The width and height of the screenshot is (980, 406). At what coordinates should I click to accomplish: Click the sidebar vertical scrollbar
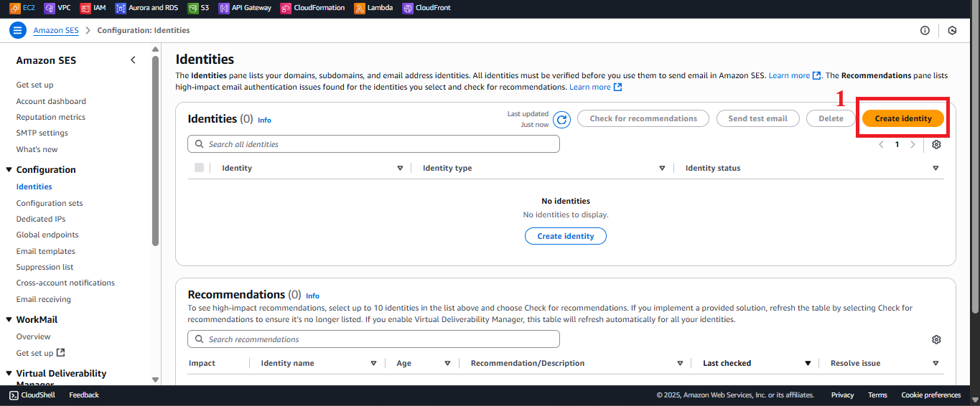click(156, 150)
